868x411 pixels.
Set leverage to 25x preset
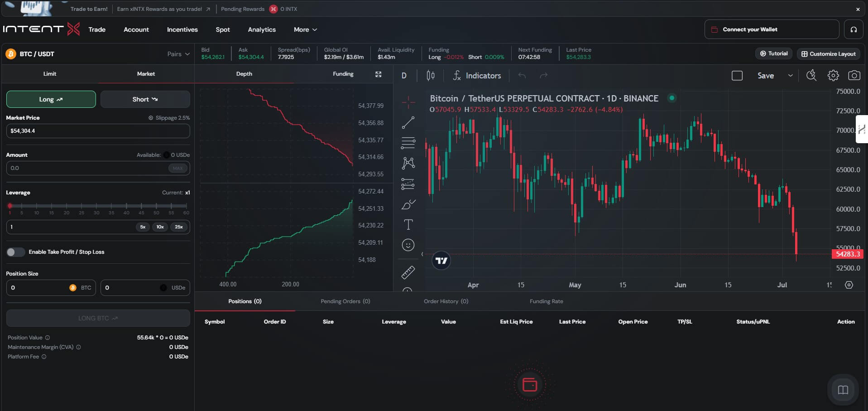point(179,227)
